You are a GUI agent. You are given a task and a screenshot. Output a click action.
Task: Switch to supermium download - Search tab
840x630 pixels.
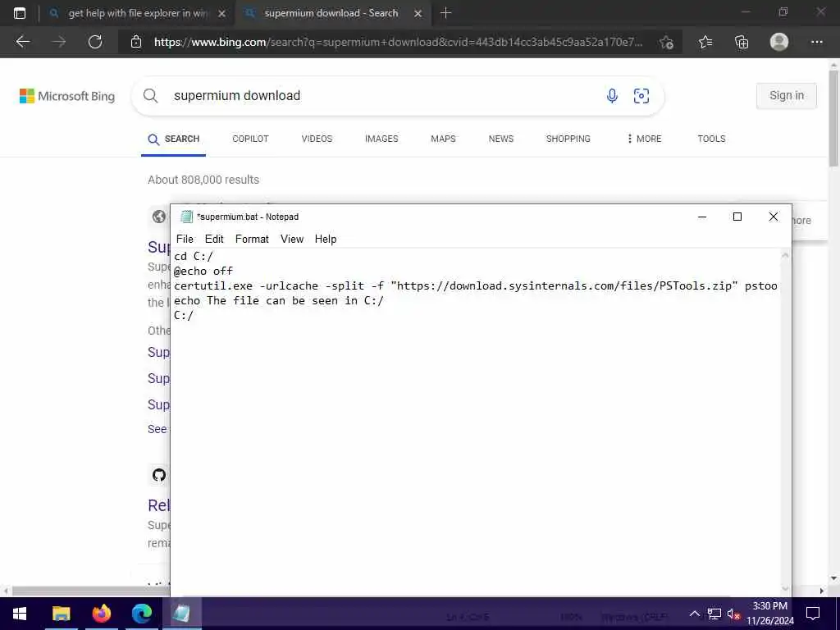click(x=331, y=13)
